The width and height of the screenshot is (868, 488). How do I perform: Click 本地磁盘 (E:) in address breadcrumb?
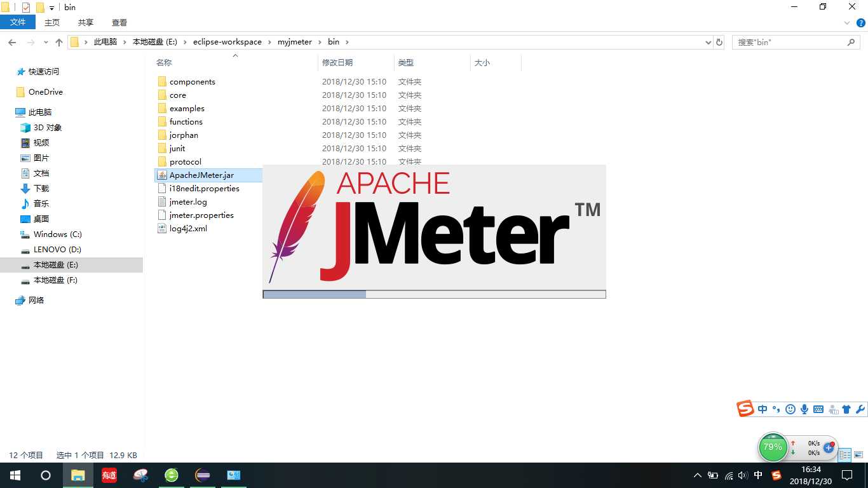pyautogui.click(x=155, y=42)
